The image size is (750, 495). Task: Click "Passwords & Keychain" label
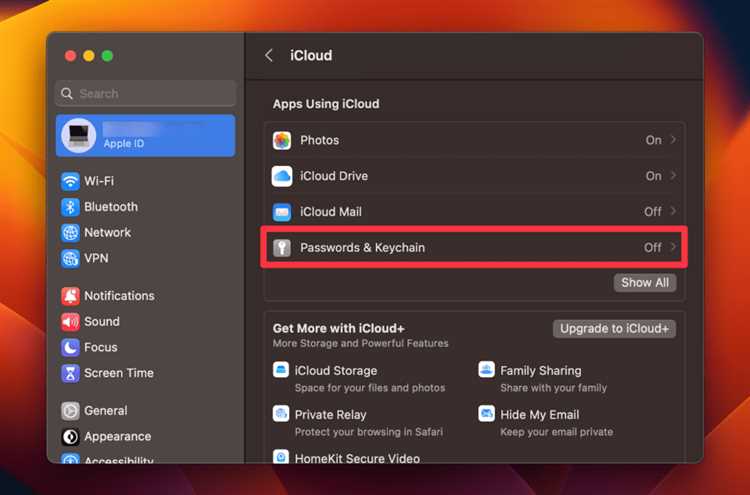(363, 248)
